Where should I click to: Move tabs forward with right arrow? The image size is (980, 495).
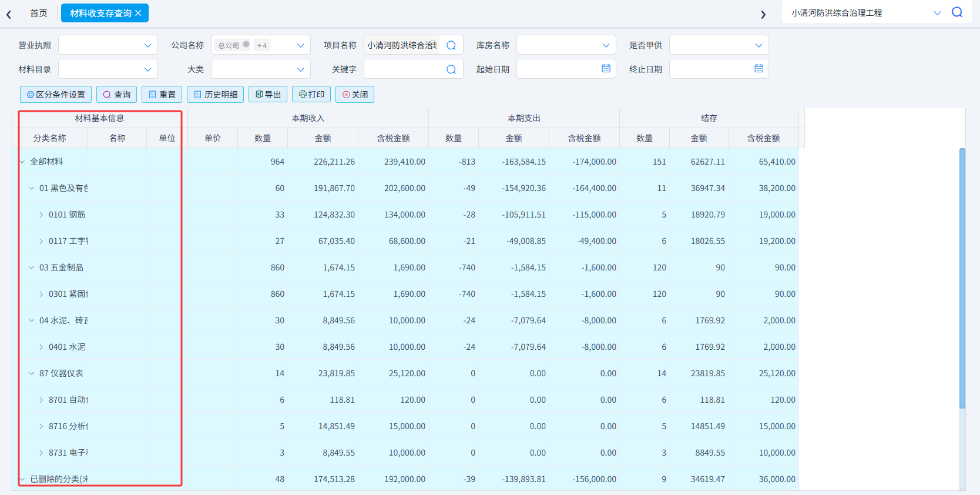pos(763,14)
